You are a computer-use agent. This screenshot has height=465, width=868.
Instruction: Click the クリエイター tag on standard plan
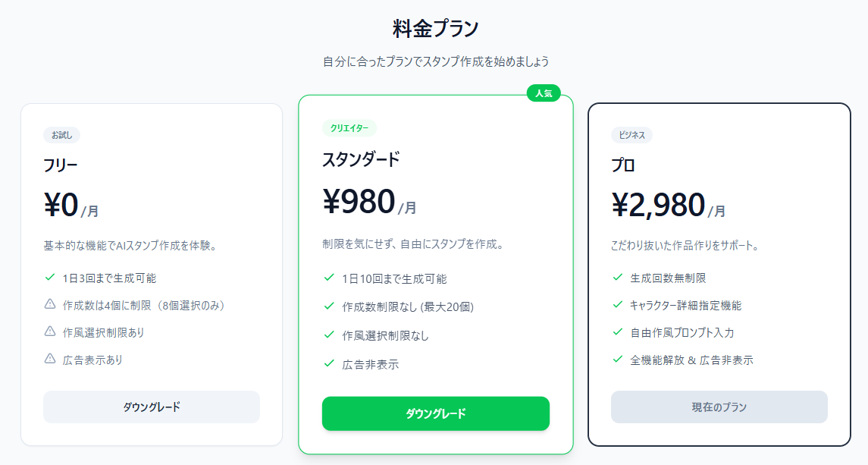[349, 128]
